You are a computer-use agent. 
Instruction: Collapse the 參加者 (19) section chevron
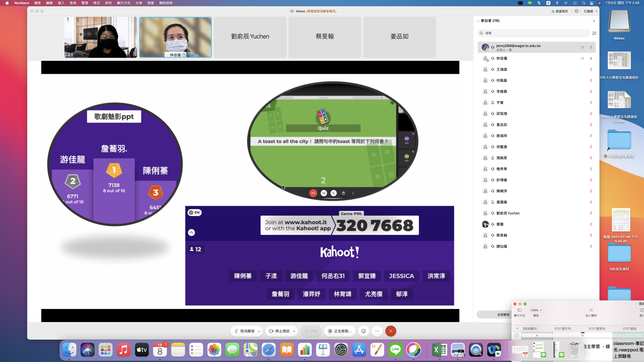pos(478,21)
